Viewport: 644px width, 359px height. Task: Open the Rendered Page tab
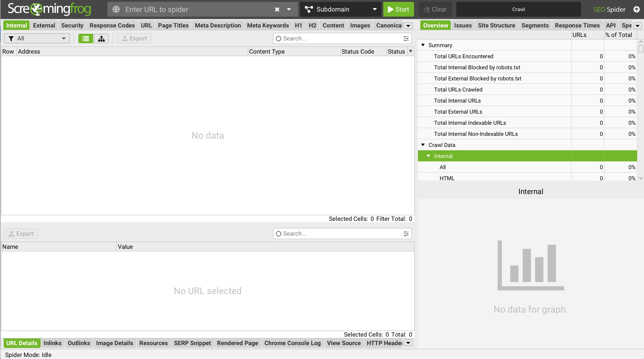coord(237,343)
